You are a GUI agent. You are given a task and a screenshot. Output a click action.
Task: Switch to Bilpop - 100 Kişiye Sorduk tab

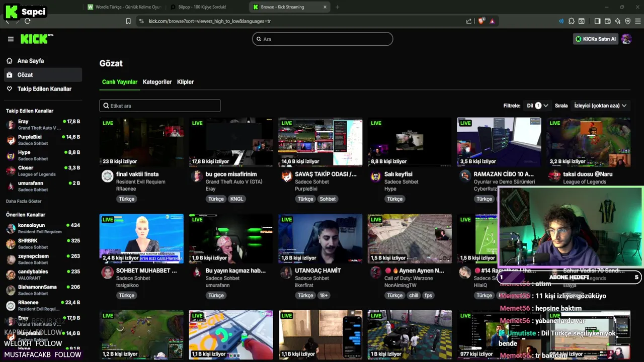click(x=206, y=7)
